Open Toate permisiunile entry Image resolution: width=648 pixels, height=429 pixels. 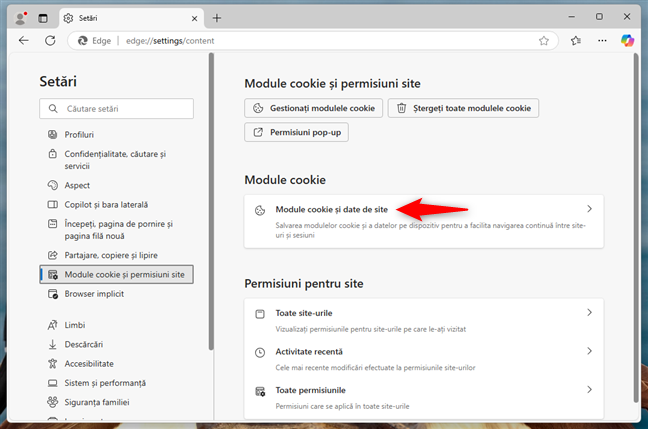pyautogui.click(x=424, y=397)
